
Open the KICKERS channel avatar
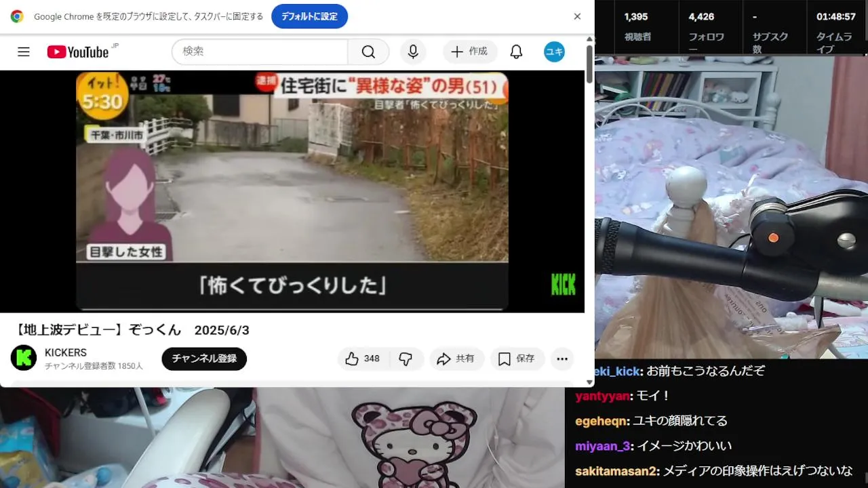pos(24,358)
